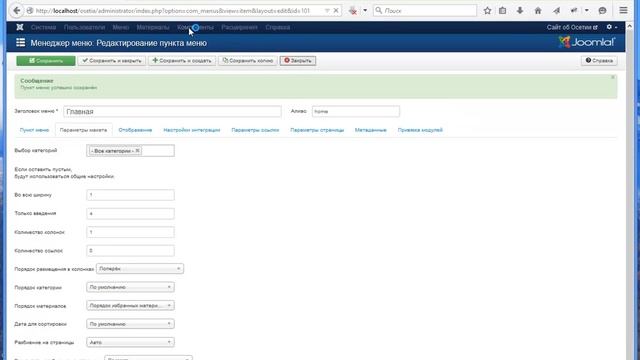Click the Joomla! brand logo in header

point(587,42)
